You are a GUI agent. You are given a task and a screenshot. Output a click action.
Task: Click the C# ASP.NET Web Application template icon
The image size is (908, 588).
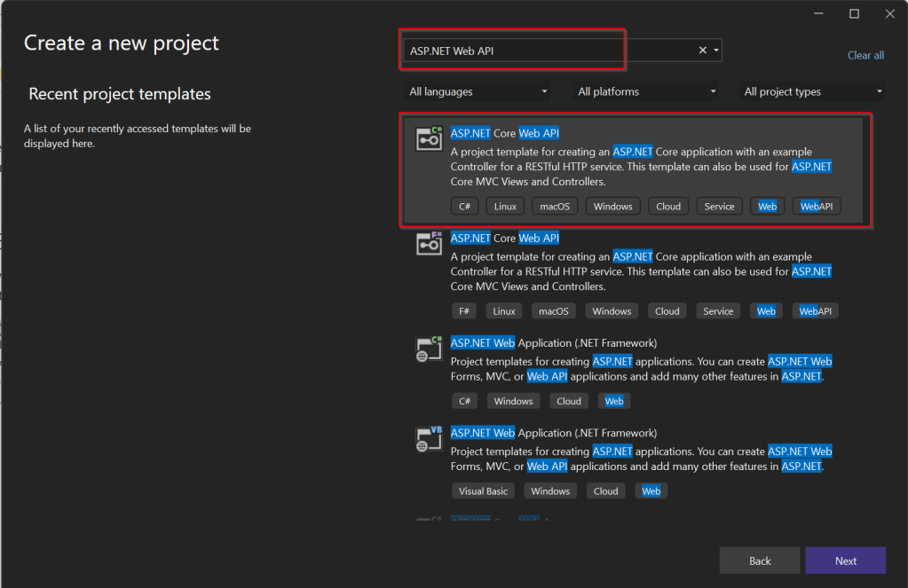click(x=430, y=349)
